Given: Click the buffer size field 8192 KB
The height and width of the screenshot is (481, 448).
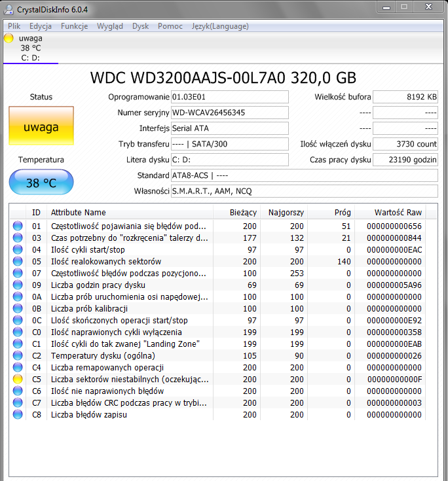Looking at the screenshot, I should [405, 97].
